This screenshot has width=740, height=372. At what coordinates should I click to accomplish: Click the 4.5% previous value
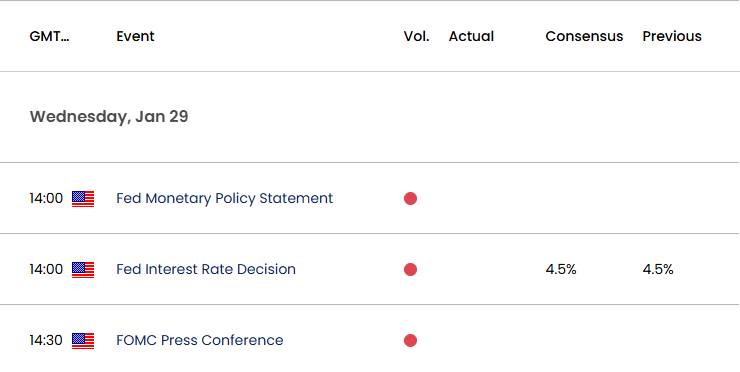(658, 269)
